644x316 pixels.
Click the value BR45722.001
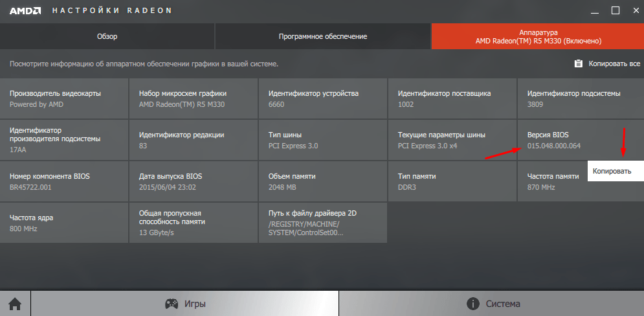click(30, 187)
